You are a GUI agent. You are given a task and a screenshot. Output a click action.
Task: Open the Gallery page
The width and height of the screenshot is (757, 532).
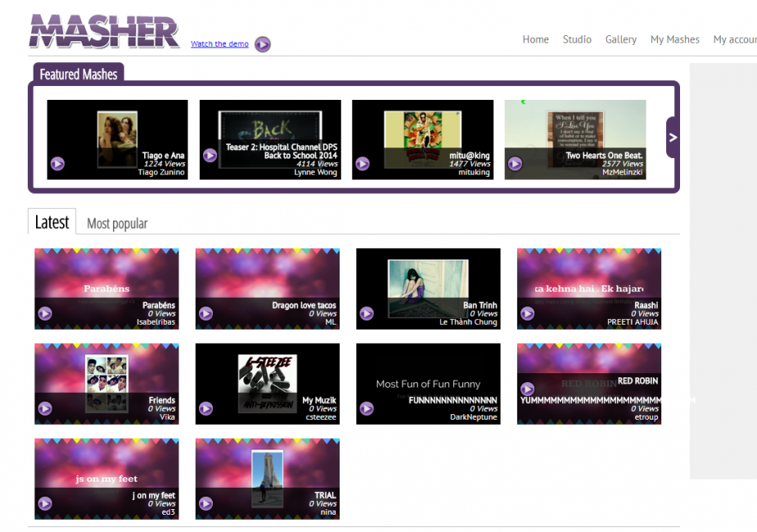pyautogui.click(x=621, y=39)
